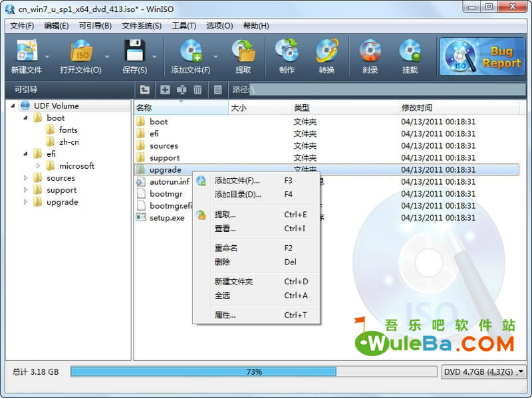This screenshot has width=532, height=398.
Task: Choose 添加文件(F)... in context menu
Action: tap(257, 181)
